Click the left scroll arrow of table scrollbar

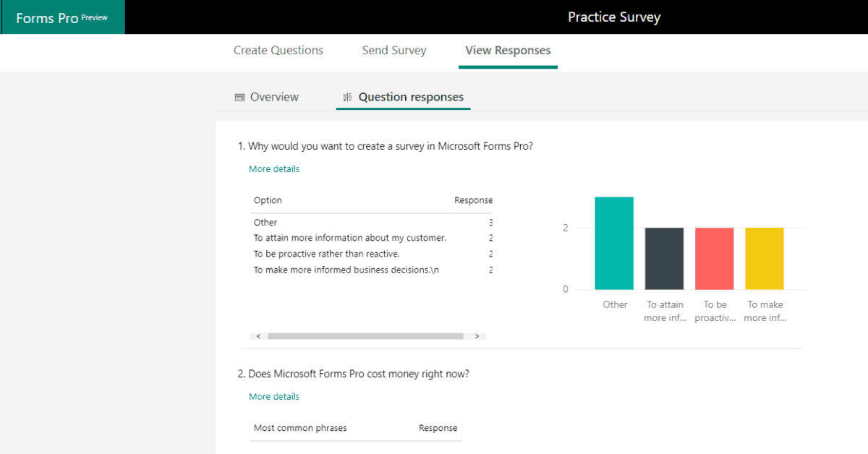tap(259, 336)
